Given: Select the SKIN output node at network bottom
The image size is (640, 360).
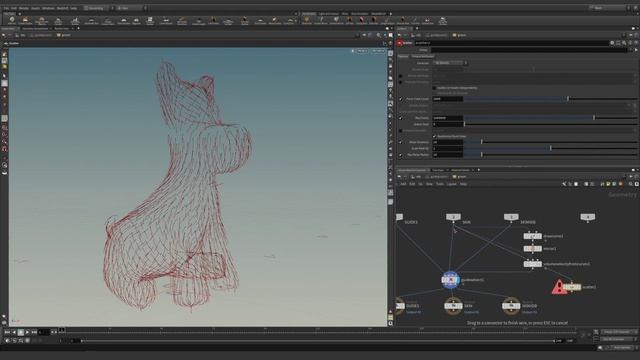Looking at the screenshot, I should click(453, 306).
